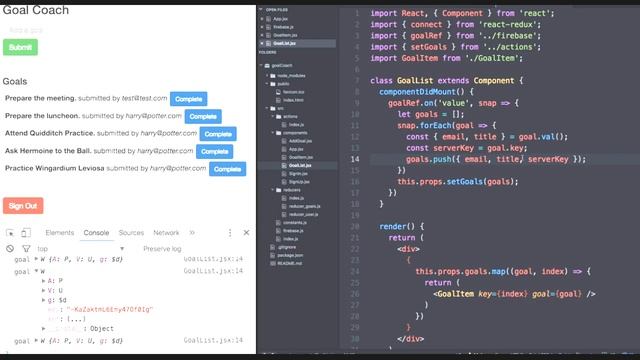Click the red Sign Out button
This screenshot has width=640, height=360.
(23, 206)
